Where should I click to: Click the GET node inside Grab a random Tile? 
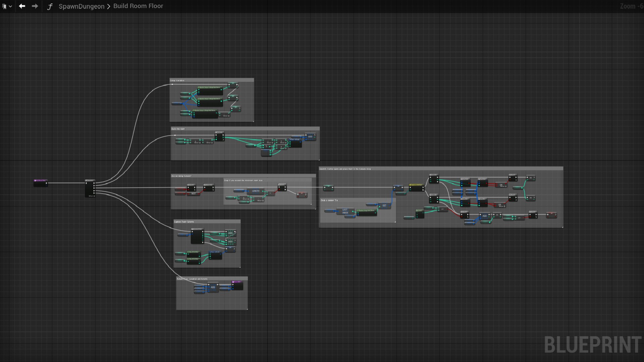point(384,205)
